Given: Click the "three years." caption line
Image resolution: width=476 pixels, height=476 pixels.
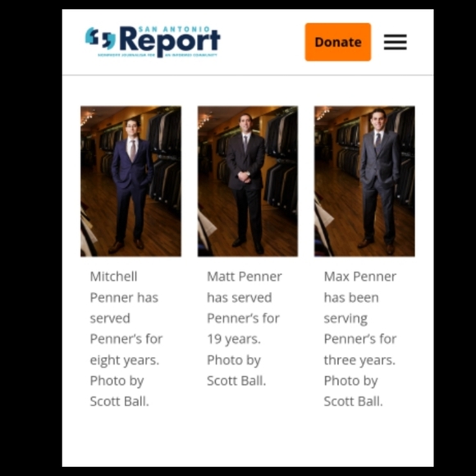Looking at the screenshot, I should tap(359, 360).
